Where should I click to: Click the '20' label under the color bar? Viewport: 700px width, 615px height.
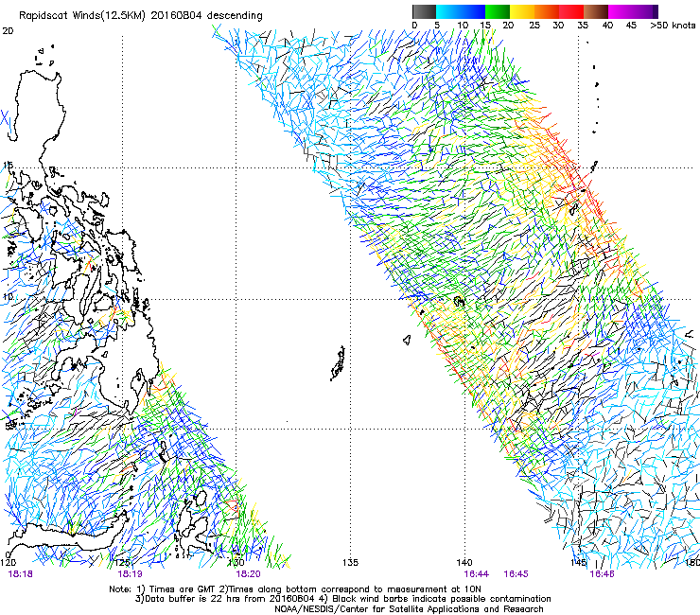tap(508, 25)
